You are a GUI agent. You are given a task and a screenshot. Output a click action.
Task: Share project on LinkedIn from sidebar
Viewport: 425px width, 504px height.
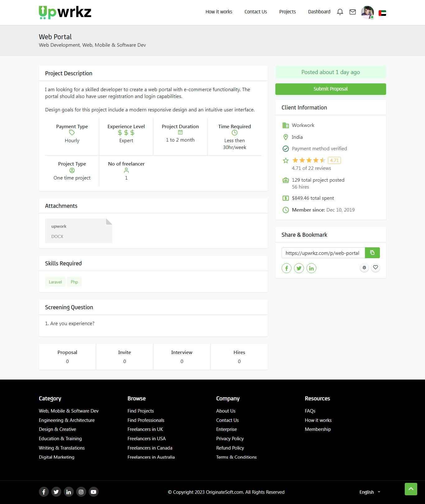tap(311, 268)
